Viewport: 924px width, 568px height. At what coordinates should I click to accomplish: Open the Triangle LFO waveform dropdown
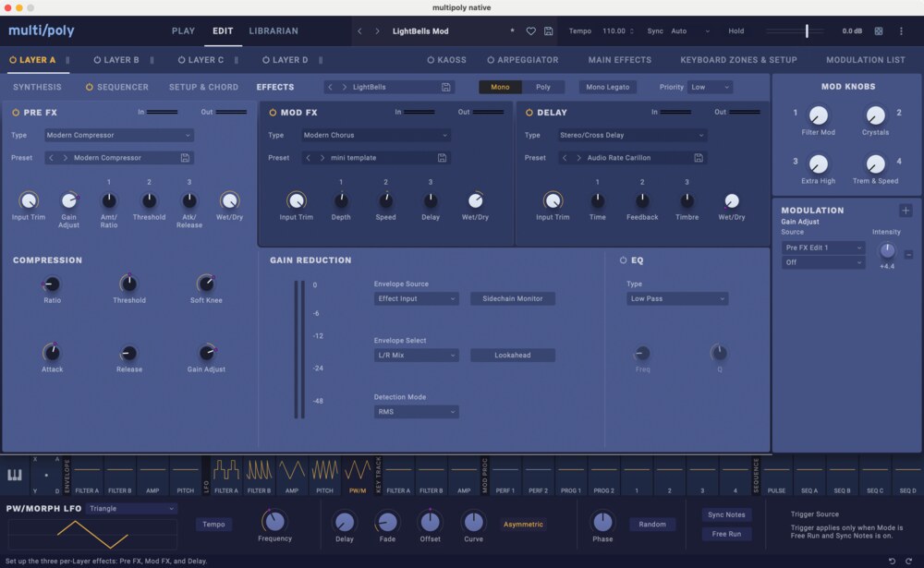pos(132,509)
